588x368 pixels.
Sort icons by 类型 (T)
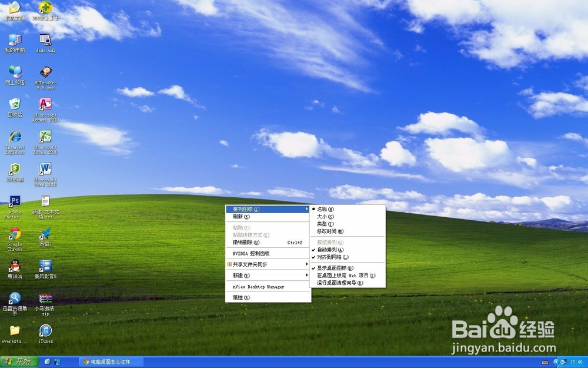[348, 224]
